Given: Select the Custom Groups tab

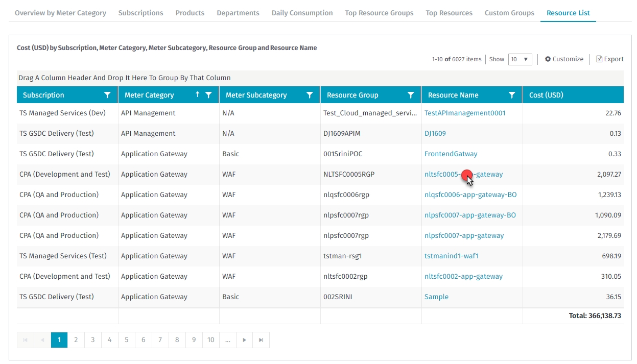Looking at the screenshot, I should point(509,13).
